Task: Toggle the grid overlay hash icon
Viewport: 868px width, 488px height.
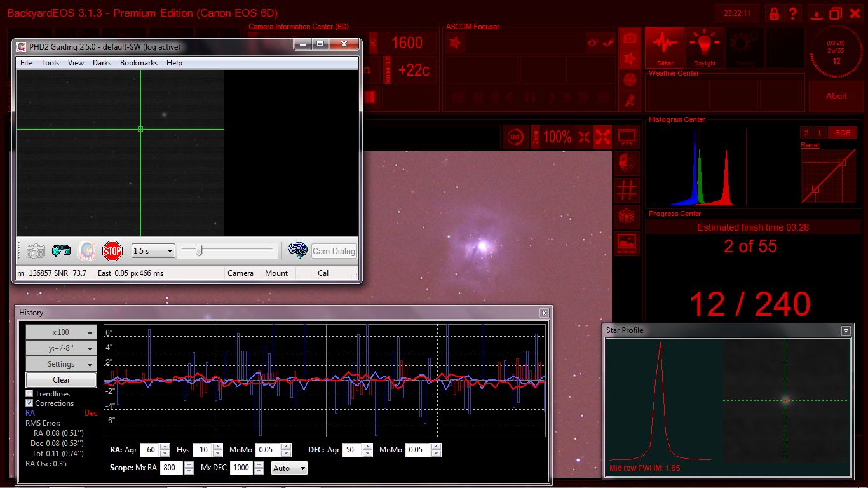Action: (628, 190)
